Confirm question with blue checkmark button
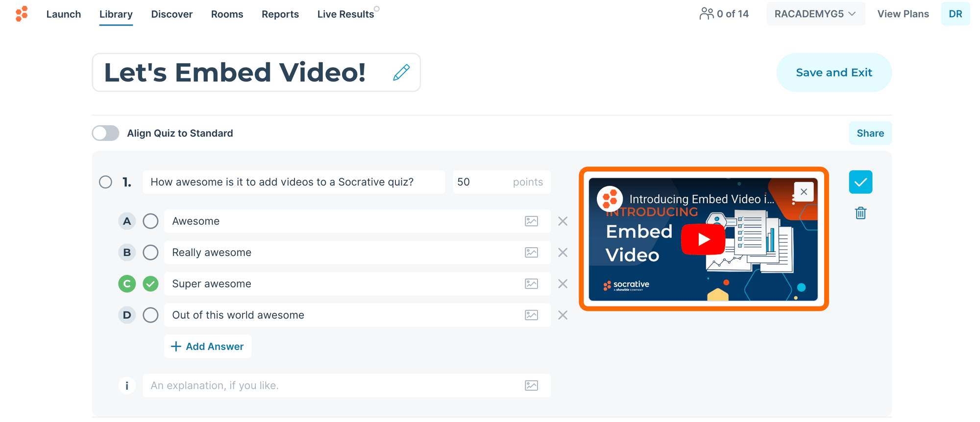This screenshot has width=980, height=422. coord(860,182)
